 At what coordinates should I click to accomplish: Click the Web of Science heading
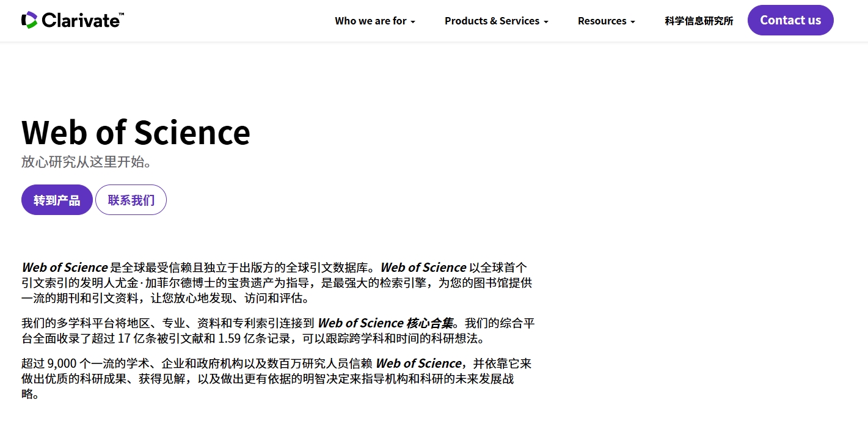(136, 132)
